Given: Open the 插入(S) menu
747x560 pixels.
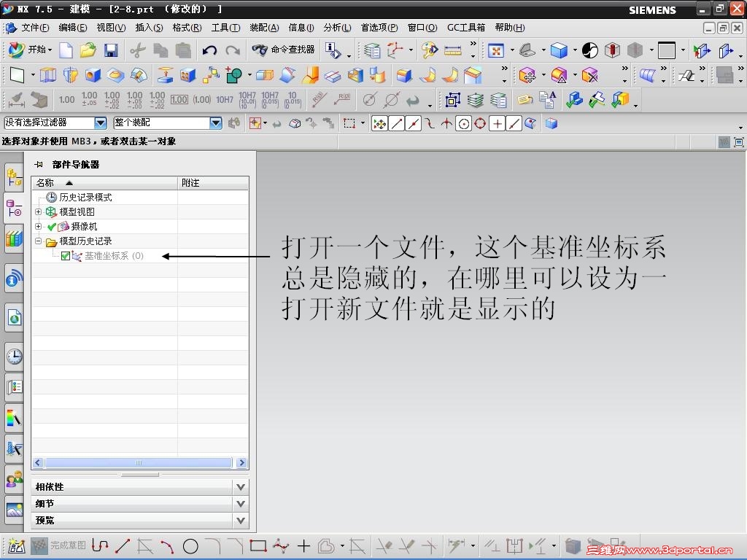Looking at the screenshot, I should (x=149, y=28).
